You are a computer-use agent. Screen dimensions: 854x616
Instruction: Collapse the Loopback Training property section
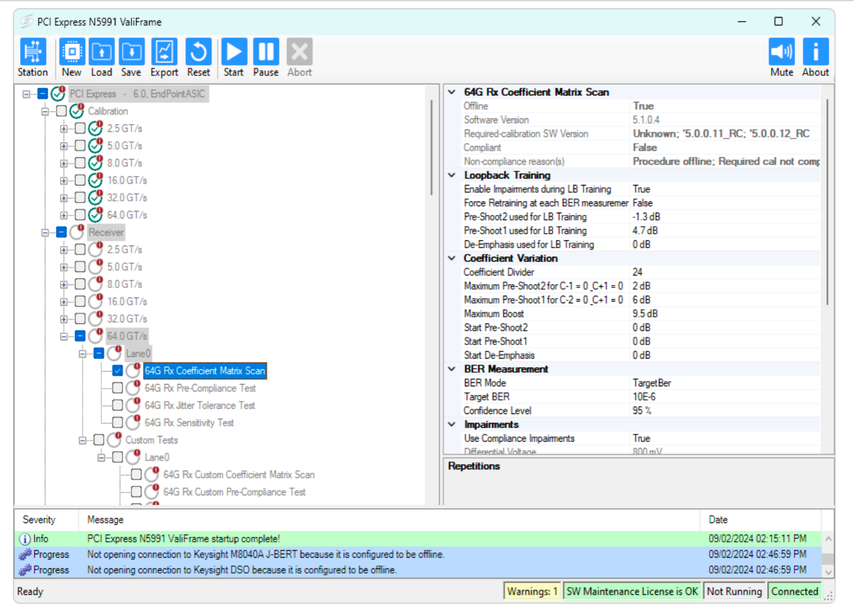point(452,175)
